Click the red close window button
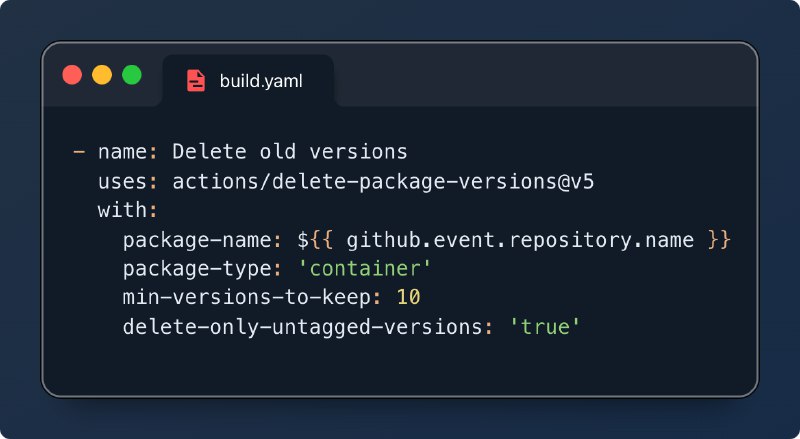The width and height of the screenshot is (800, 439). [72, 75]
